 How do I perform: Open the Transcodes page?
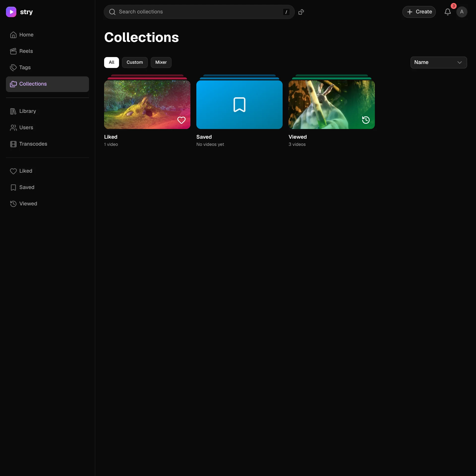point(47,144)
